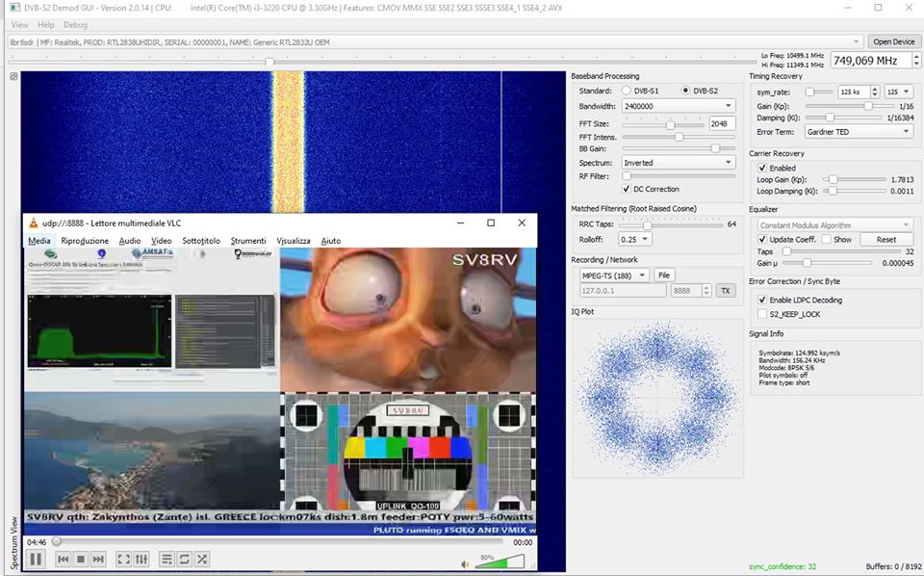Image resolution: width=924 pixels, height=576 pixels.
Task: Click the TX network button
Action: click(x=726, y=291)
